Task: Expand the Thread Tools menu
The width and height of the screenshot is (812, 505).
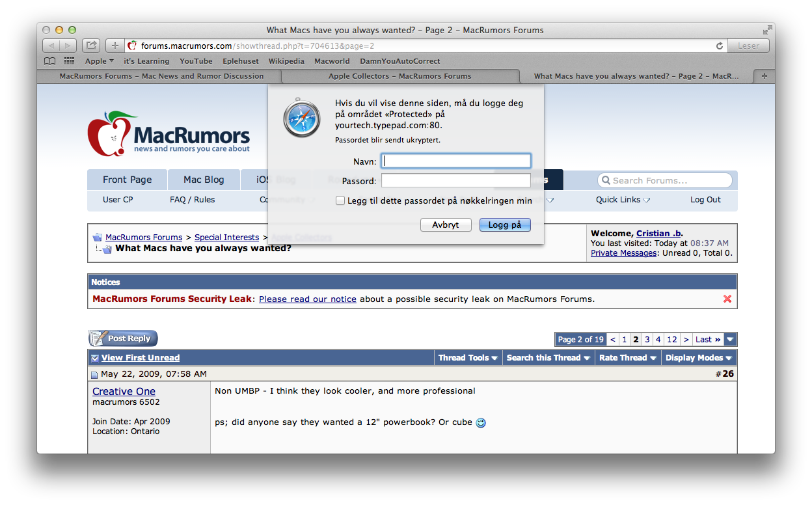Action: pyautogui.click(x=468, y=358)
